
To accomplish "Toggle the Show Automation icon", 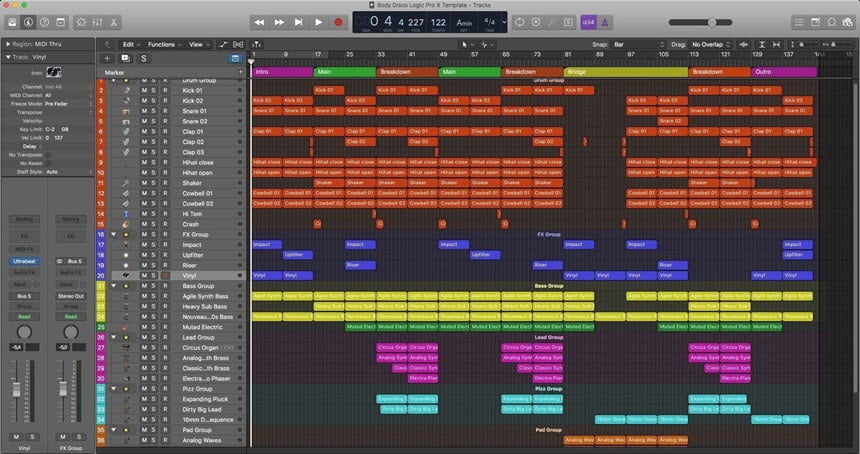I will (223, 44).
